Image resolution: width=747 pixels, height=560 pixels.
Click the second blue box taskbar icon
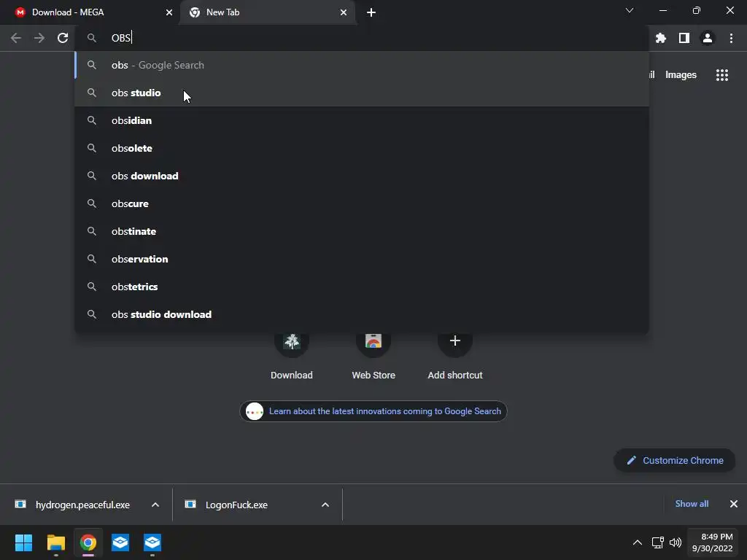[152, 542]
